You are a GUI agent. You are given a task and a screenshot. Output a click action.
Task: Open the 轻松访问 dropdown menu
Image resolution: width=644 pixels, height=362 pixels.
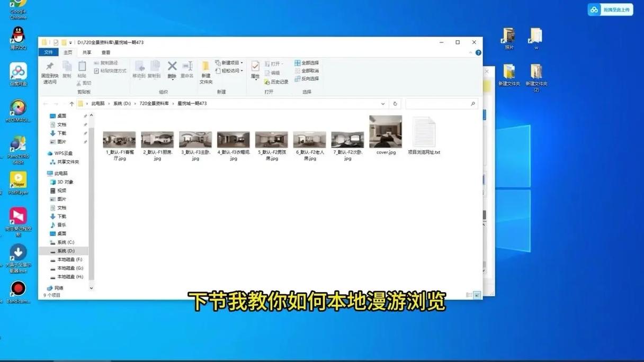point(230,70)
